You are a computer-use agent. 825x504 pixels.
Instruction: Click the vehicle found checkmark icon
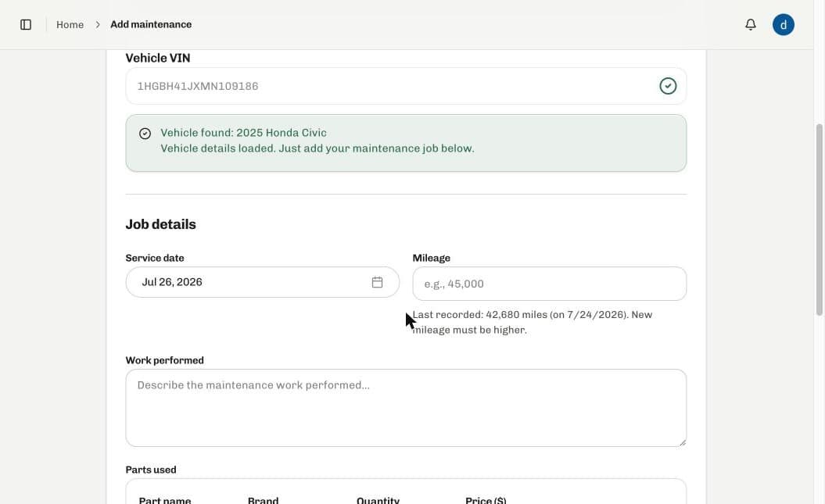click(x=145, y=134)
